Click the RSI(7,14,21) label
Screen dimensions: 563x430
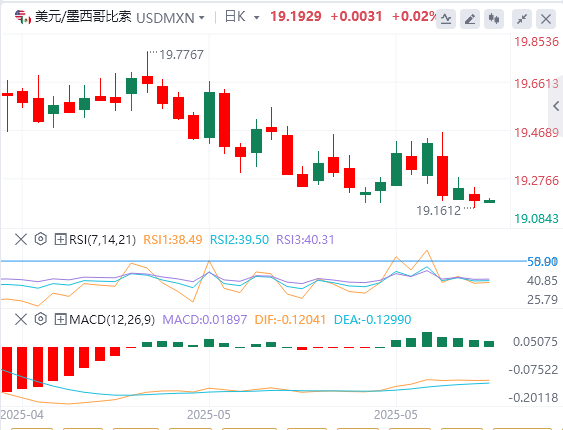(102, 239)
